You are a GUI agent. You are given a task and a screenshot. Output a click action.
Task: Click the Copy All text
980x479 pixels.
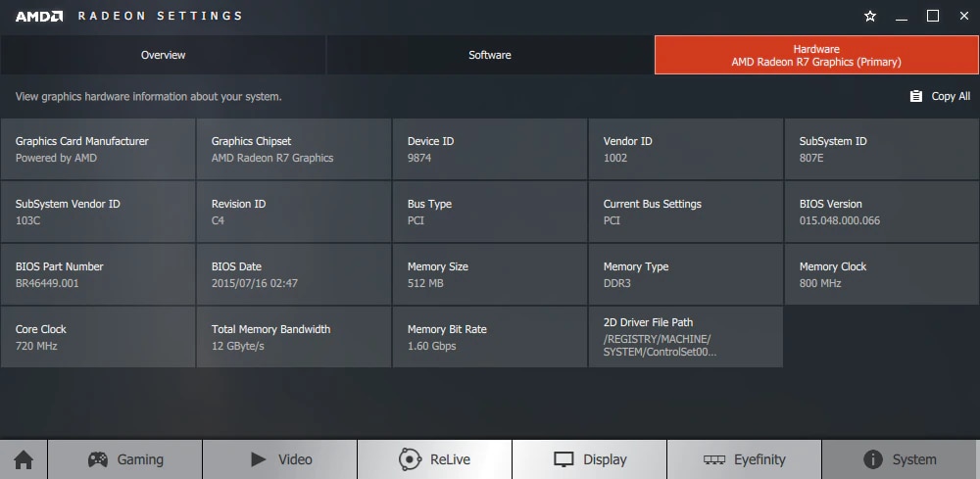[951, 96]
